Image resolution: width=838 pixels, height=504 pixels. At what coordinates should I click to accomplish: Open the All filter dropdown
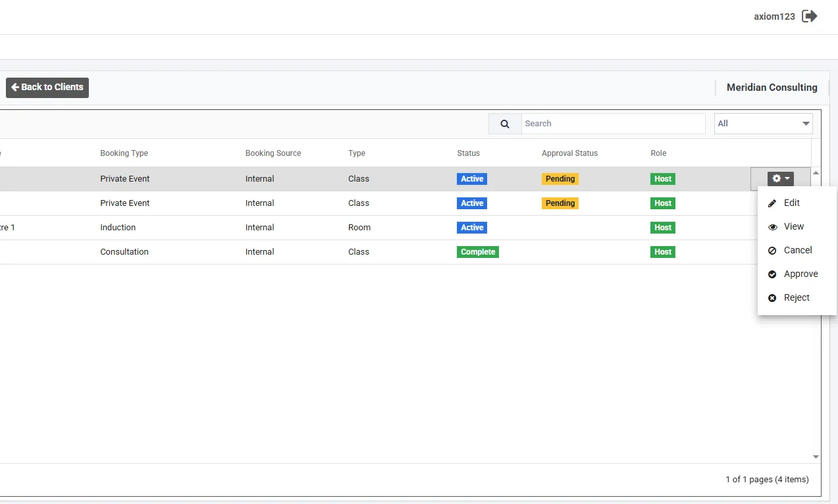[764, 124]
